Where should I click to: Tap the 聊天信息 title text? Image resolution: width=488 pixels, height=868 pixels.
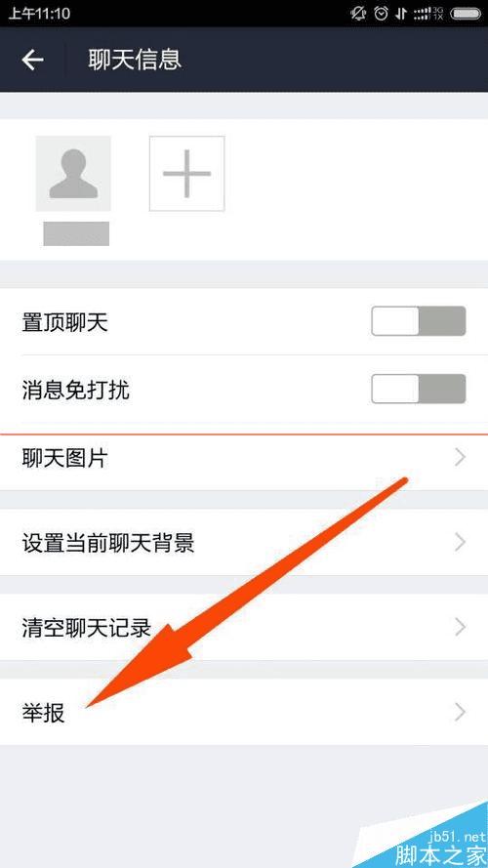135,60
